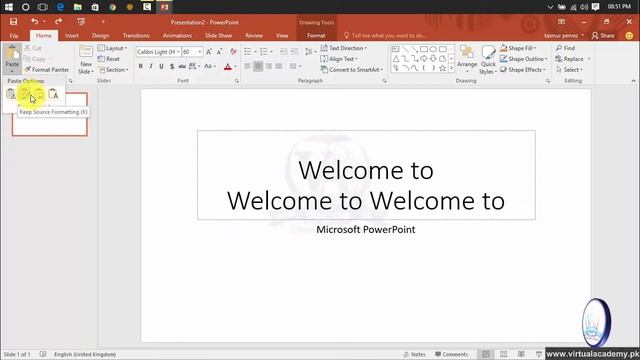The image size is (640, 360).
Task: Choose the Picture paste option
Action: (x=39, y=95)
